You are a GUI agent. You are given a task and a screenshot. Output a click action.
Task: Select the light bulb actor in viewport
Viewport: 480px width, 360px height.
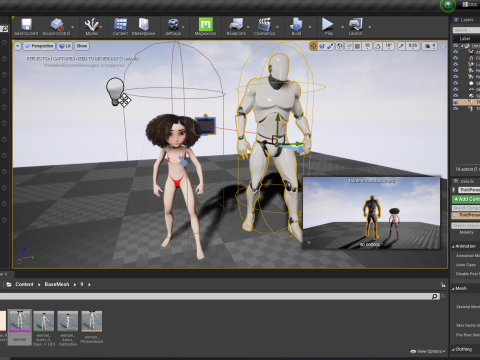(x=115, y=91)
